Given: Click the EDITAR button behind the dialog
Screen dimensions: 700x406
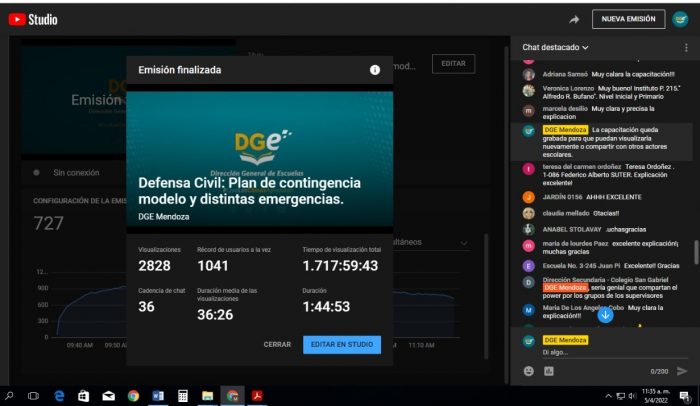Looking at the screenshot, I should tap(453, 64).
